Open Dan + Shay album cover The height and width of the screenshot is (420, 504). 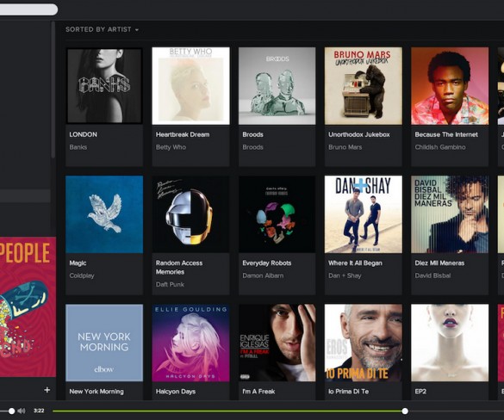coord(364,214)
